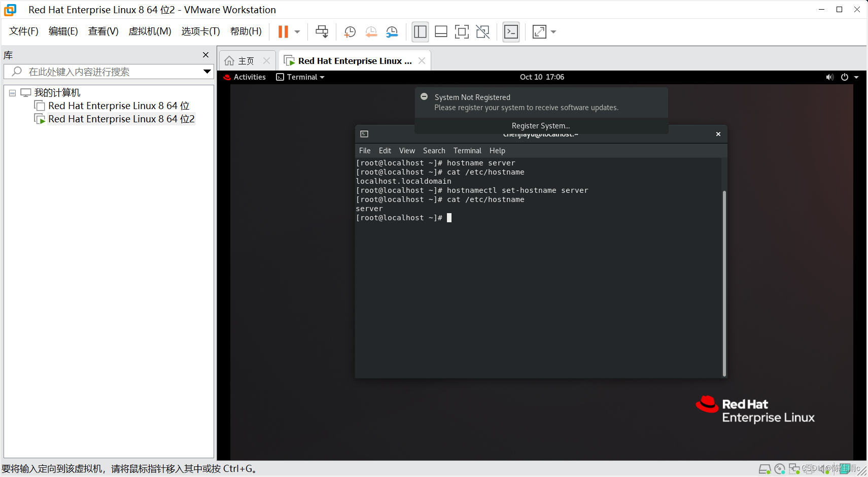Open the 编辑(E) menu
Image resolution: width=868 pixels, height=477 pixels.
pos(63,31)
